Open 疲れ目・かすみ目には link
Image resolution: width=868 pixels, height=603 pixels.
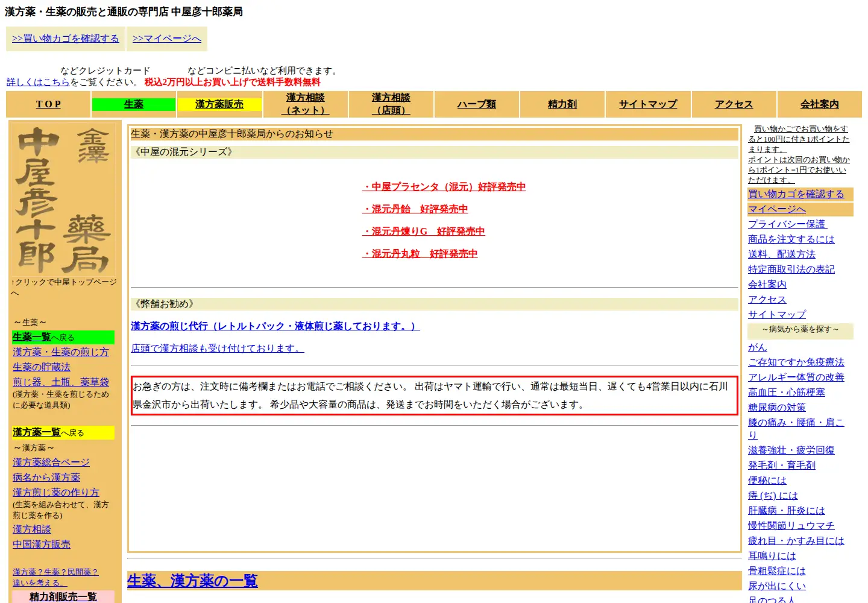[x=796, y=541]
